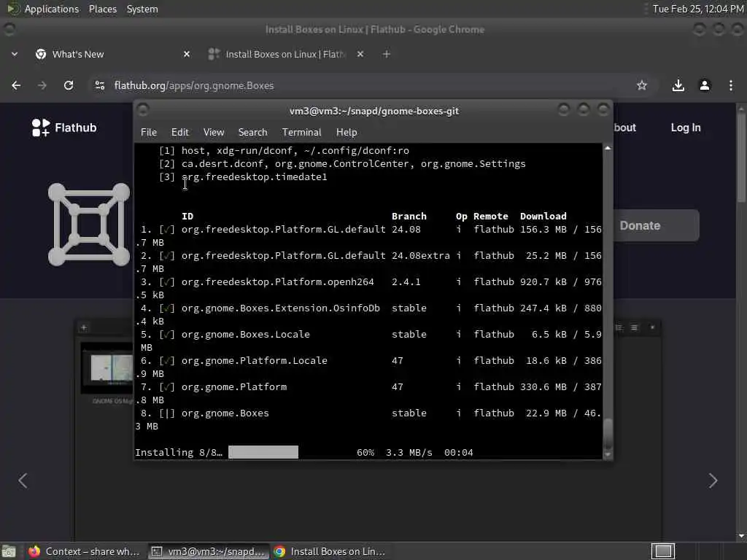747x560 pixels.
Task: Open site information icon beside the URL
Action: pos(99,85)
